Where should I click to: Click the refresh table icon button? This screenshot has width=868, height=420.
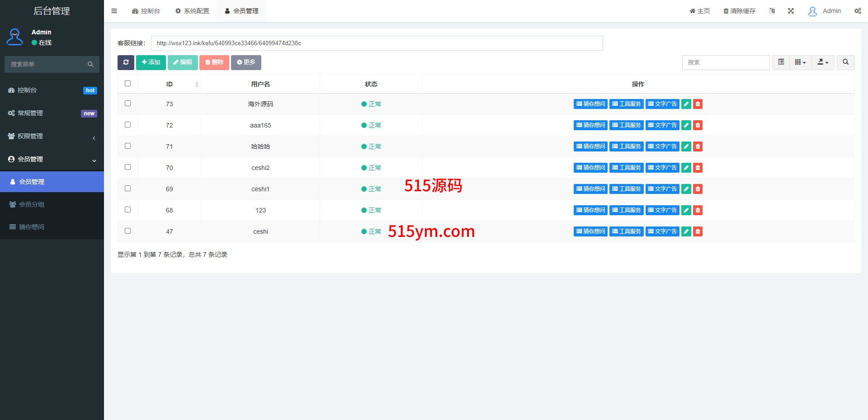click(126, 62)
